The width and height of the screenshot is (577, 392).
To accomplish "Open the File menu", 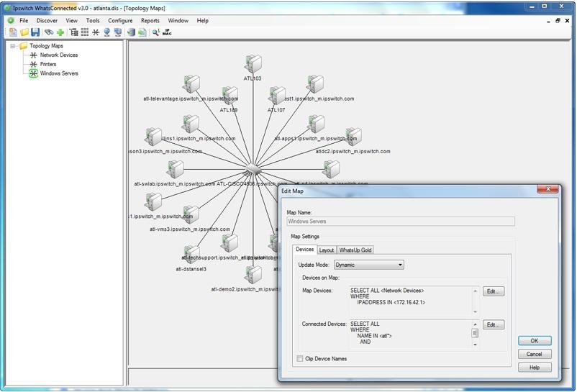I will pyautogui.click(x=24, y=21).
